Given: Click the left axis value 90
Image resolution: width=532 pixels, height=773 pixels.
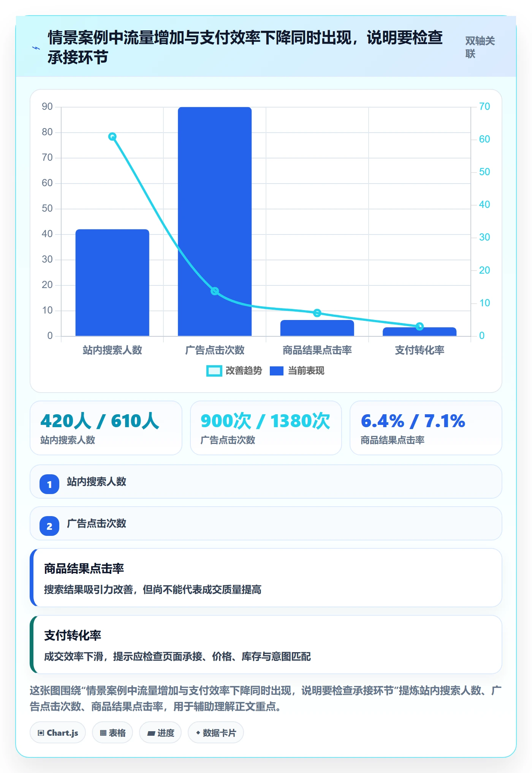Looking at the screenshot, I should pyautogui.click(x=47, y=107).
